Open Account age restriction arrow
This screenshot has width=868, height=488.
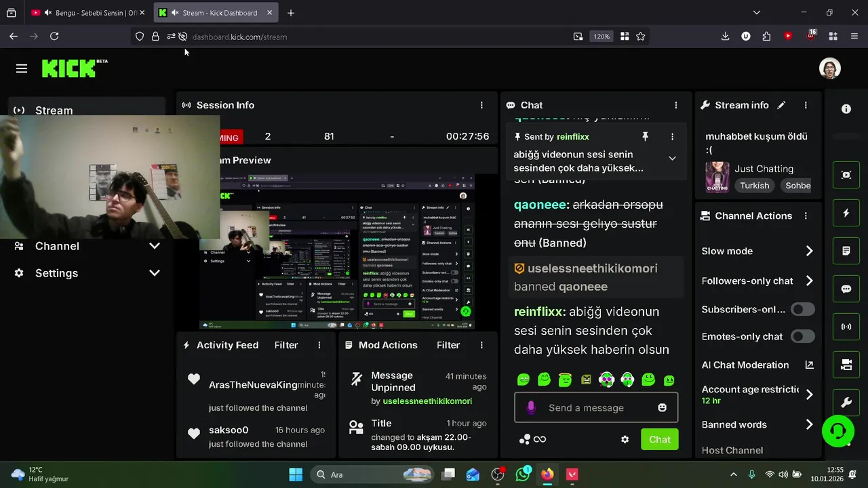809,394
